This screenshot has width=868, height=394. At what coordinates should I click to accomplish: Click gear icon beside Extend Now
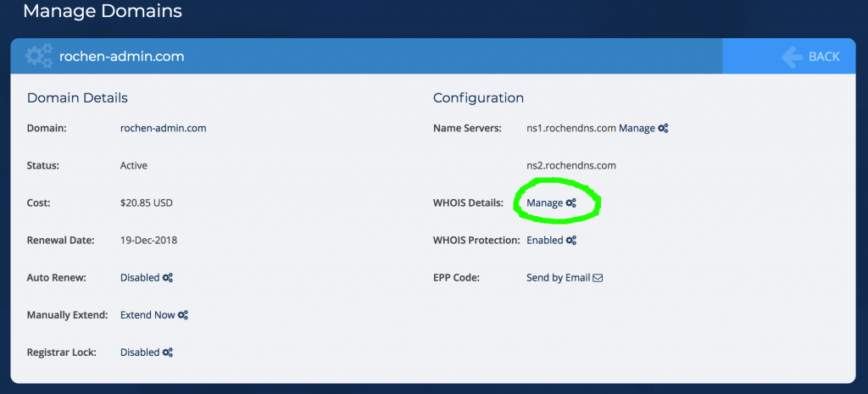coord(183,315)
